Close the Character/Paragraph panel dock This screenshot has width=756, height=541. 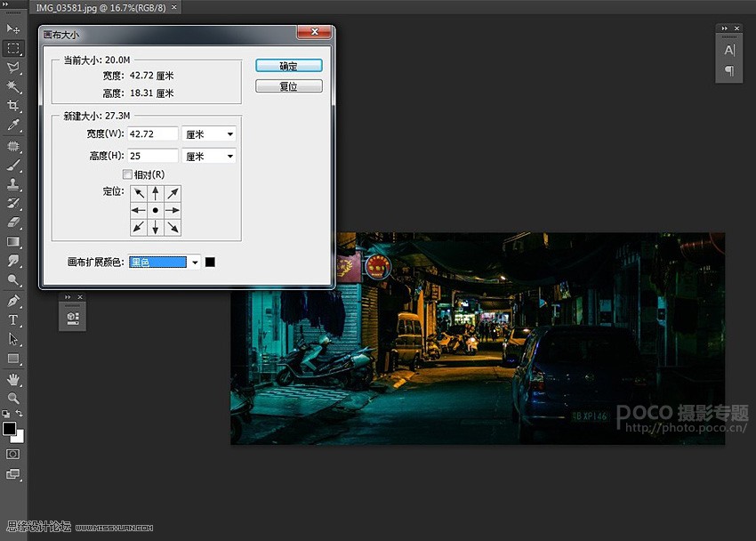pyautogui.click(x=736, y=28)
